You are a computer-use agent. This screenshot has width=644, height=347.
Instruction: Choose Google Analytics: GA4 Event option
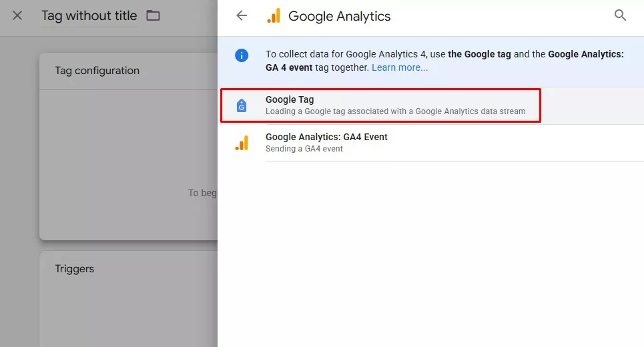point(430,143)
